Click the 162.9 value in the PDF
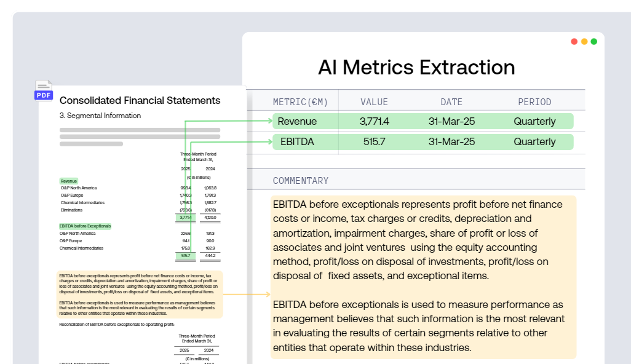This screenshot has width=631, height=364. (210, 248)
